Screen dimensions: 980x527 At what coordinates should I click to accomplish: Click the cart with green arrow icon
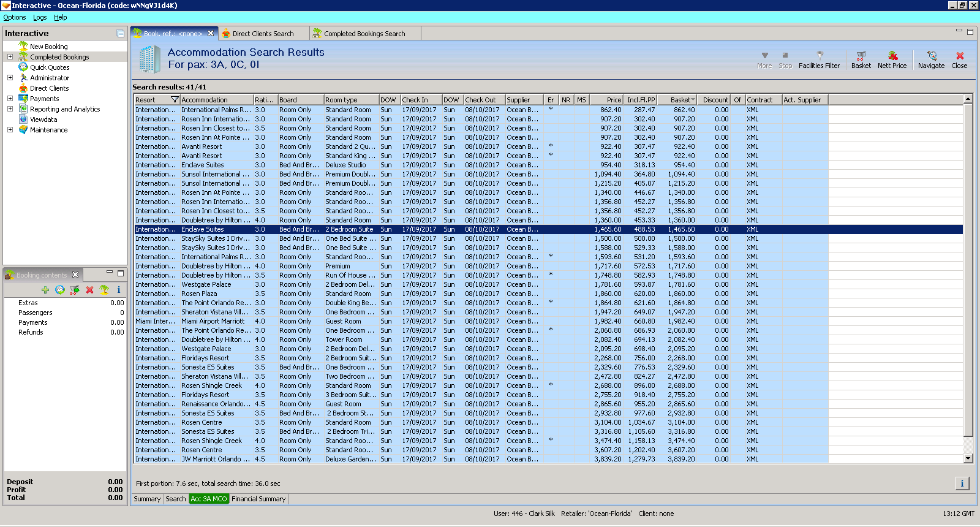tap(75, 290)
